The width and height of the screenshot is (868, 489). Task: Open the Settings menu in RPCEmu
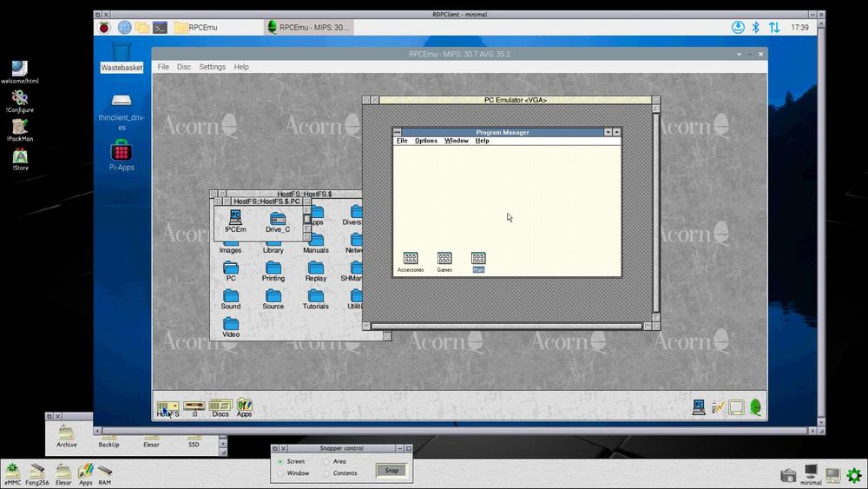coord(212,67)
